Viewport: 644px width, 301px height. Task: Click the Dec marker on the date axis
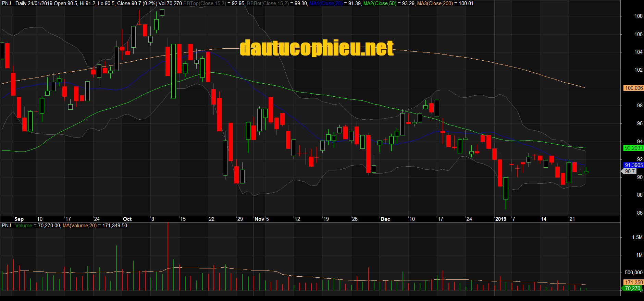click(385, 219)
